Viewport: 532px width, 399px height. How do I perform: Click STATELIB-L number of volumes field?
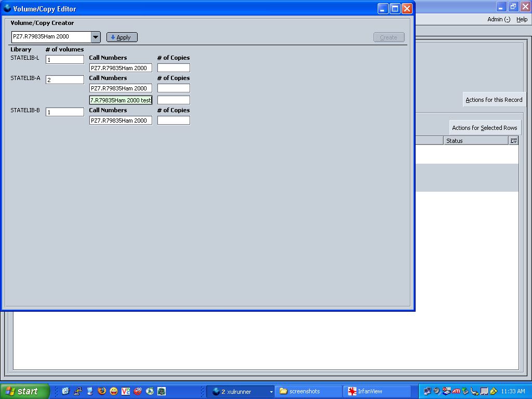tap(65, 60)
